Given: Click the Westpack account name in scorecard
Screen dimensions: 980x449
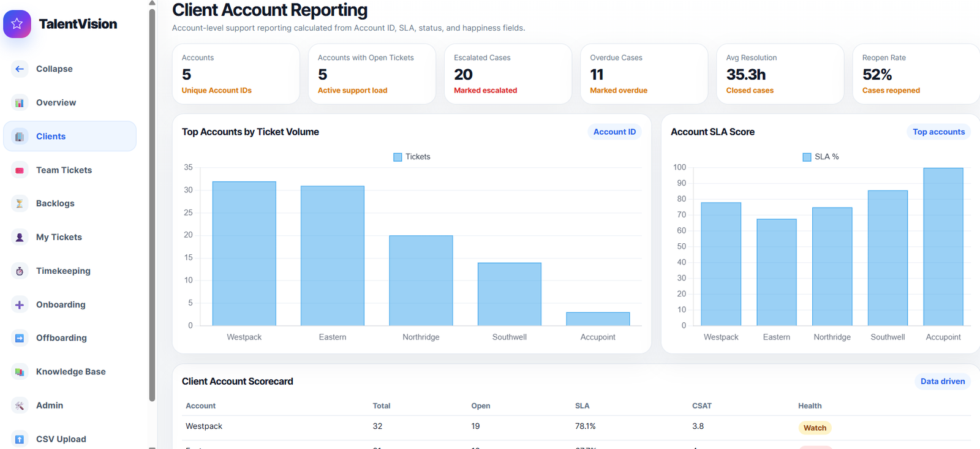Looking at the screenshot, I should (204, 426).
